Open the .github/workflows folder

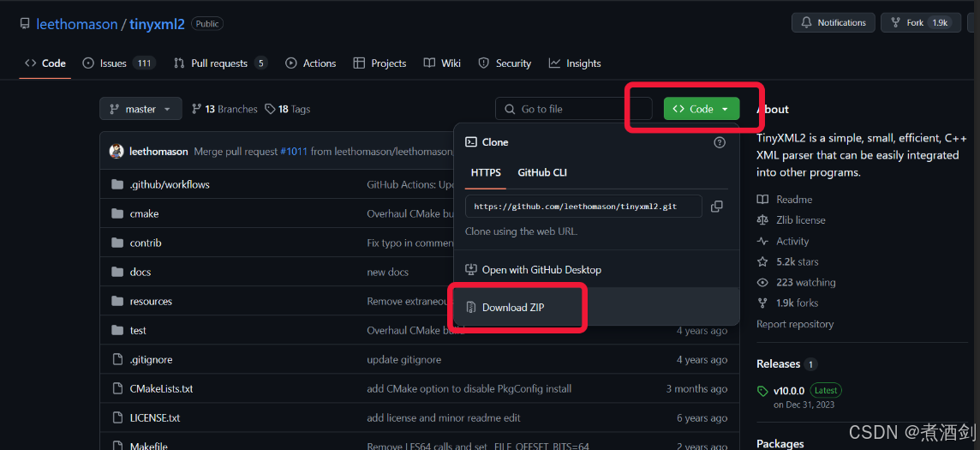click(x=170, y=184)
